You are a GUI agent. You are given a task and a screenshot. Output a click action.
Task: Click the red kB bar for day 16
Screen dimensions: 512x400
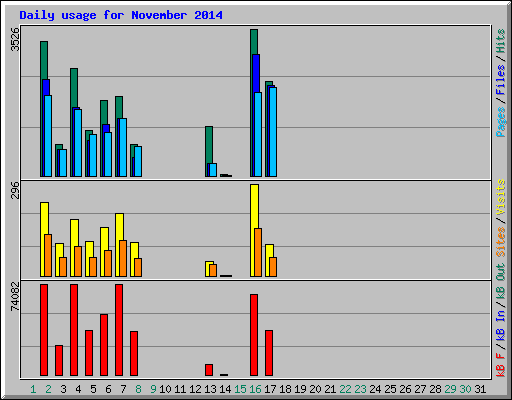(254, 335)
